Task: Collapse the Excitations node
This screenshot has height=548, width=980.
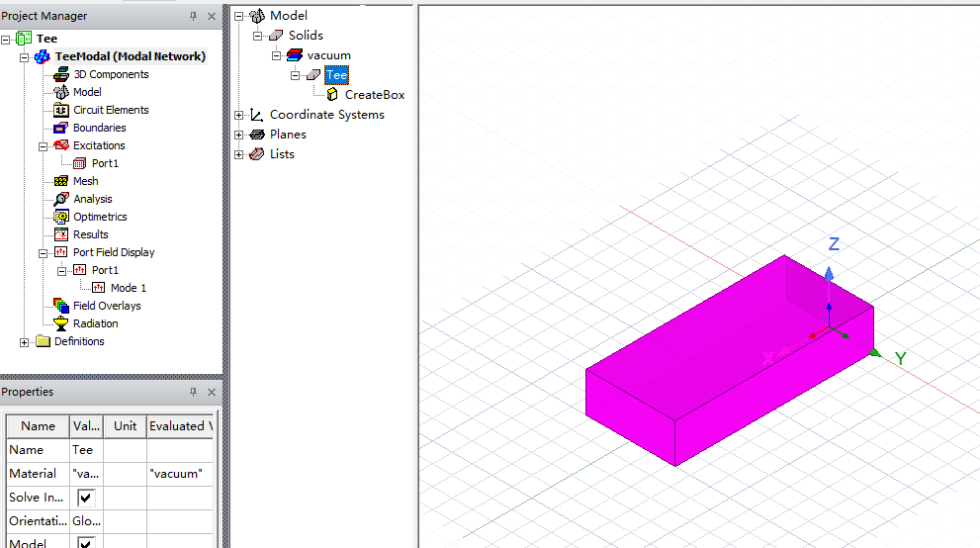Action: point(43,146)
